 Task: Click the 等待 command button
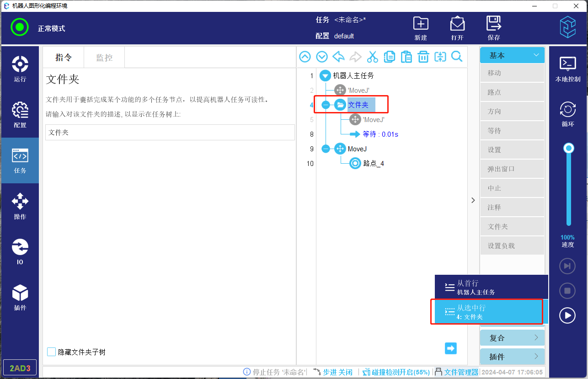512,131
